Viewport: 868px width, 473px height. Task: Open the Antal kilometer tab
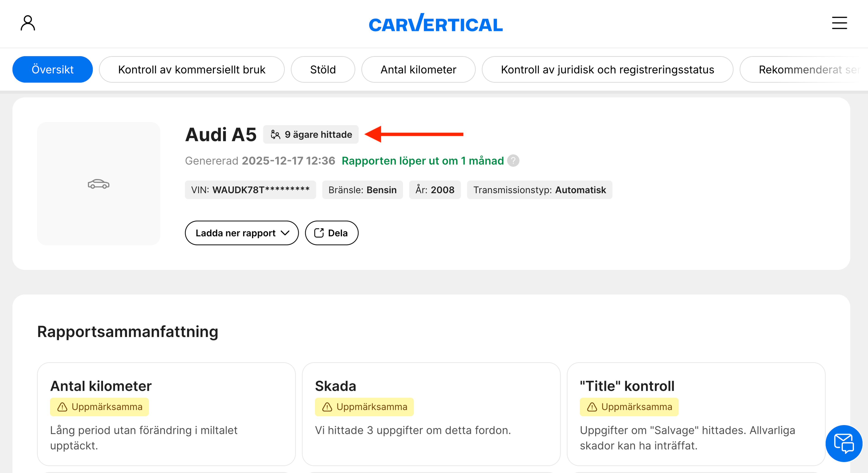[x=418, y=69]
